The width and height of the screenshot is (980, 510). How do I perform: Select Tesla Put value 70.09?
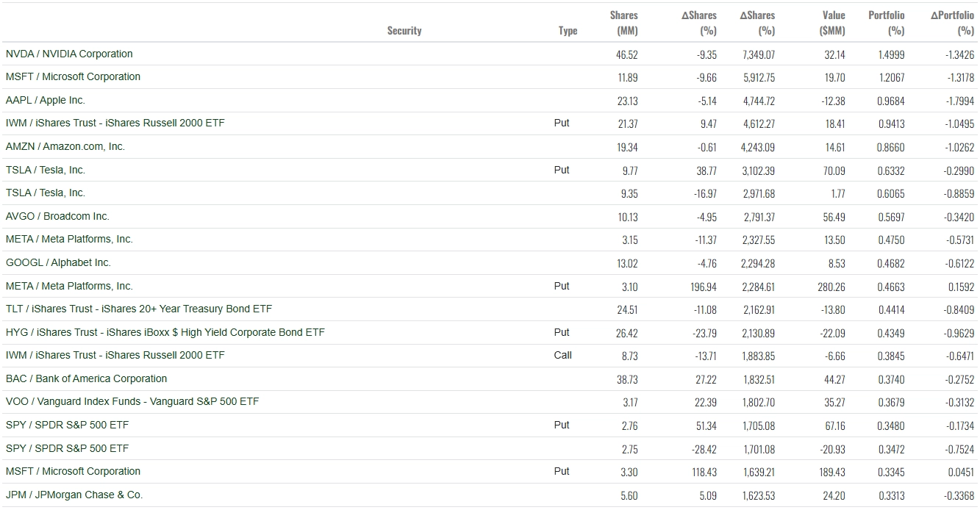click(x=835, y=170)
